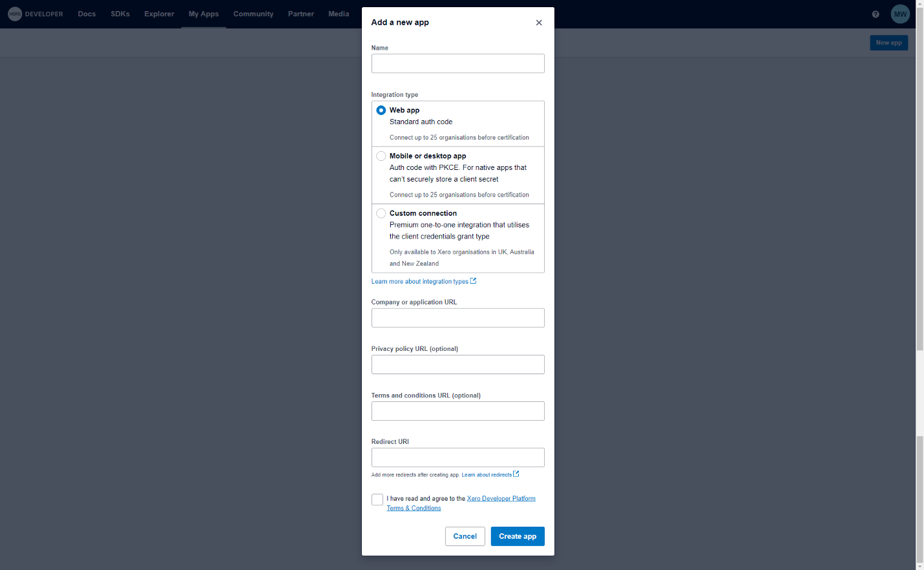
Task: Click the MW profile avatar
Action: (900, 14)
